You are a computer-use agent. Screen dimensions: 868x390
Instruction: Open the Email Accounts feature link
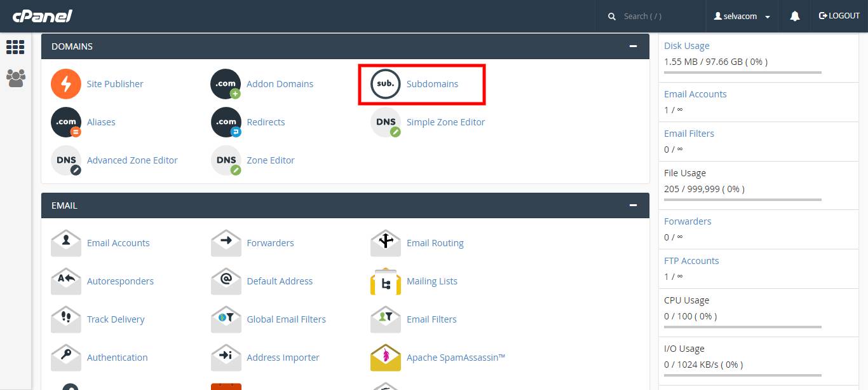(118, 243)
